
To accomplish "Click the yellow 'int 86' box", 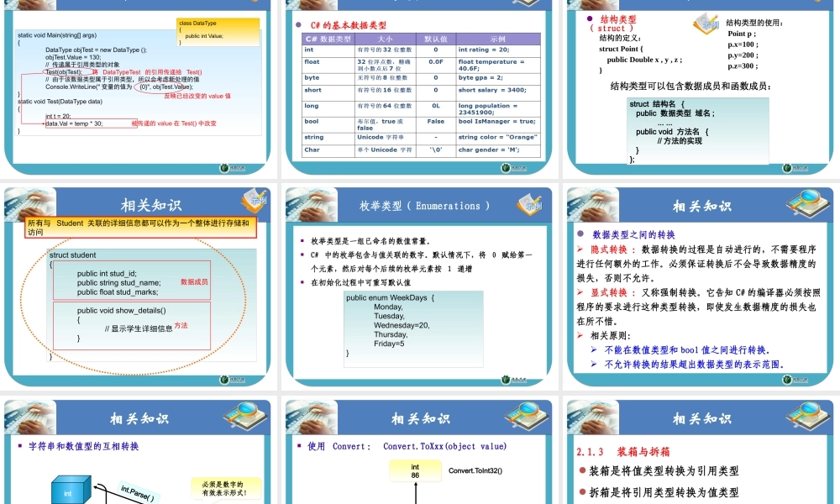I will tap(415, 470).
